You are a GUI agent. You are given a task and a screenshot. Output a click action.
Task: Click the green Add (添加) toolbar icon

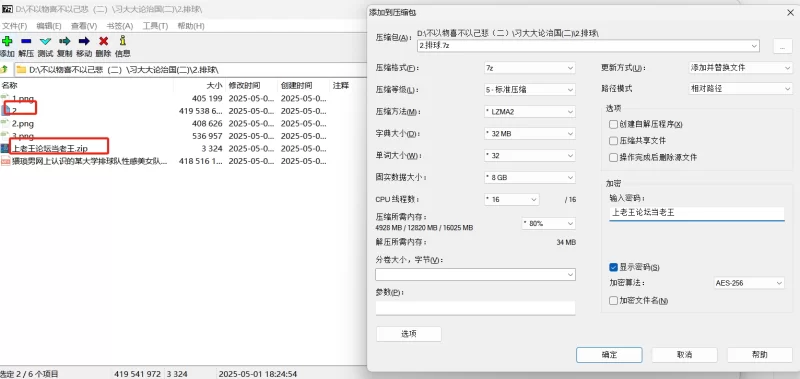[x=7, y=41]
